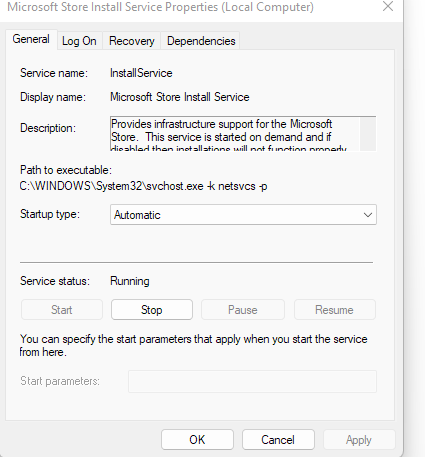
Task: Click the Cancel button
Action: pos(278,440)
